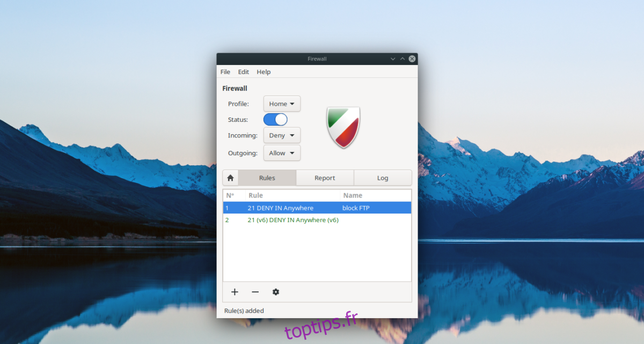The image size is (644, 344).
Task: Maximize window using the up arrow
Action: pyautogui.click(x=402, y=58)
